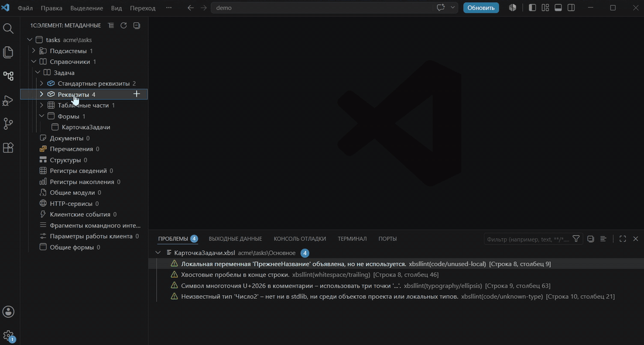Customize layout icon in title bar
The width and height of the screenshot is (644, 345).
(545, 8)
